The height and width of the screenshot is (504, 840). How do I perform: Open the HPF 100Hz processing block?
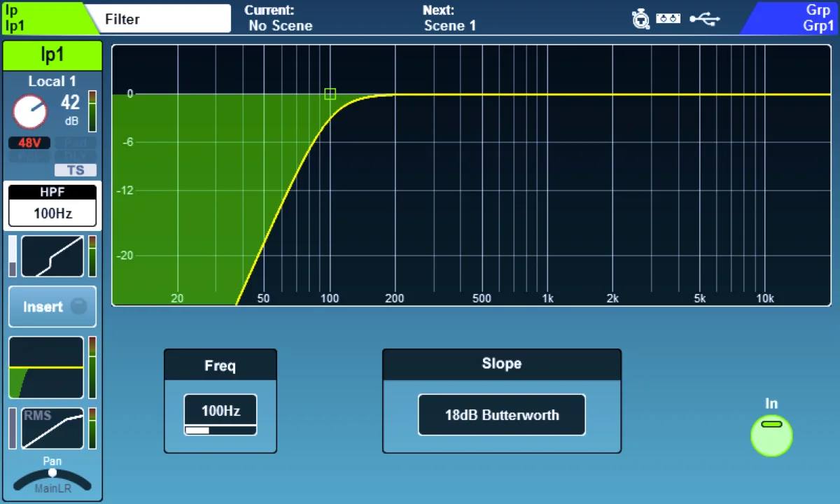click(x=52, y=206)
